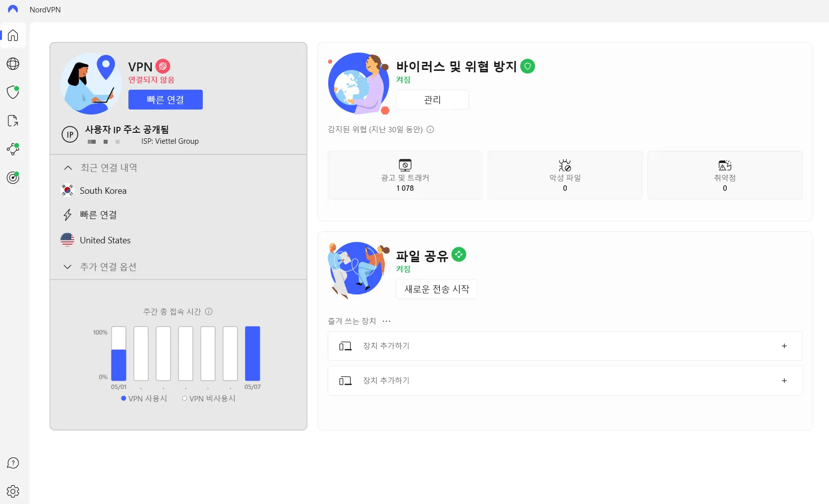Click the threat protection enabled green text
The width and height of the screenshot is (829, 504).
(403, 80)
